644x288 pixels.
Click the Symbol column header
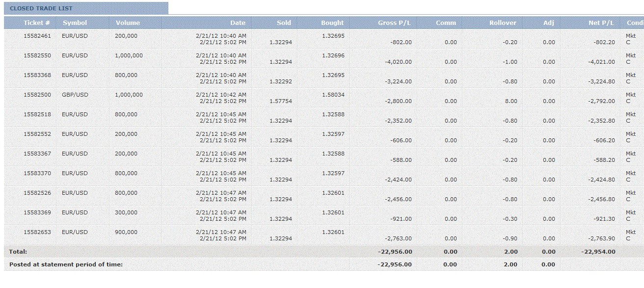(x=75, y=23)
